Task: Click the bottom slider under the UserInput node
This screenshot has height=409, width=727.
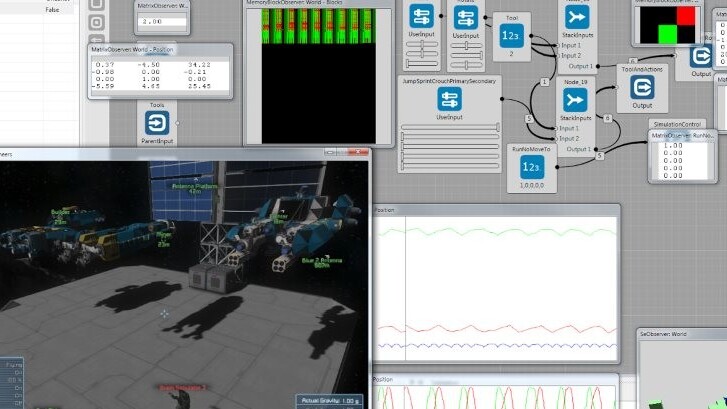Action: coord(450,166)
